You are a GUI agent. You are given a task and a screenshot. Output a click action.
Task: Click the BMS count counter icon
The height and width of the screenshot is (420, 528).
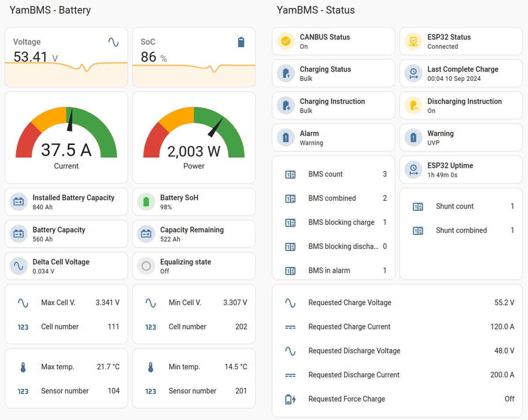[x=290, y=175]
